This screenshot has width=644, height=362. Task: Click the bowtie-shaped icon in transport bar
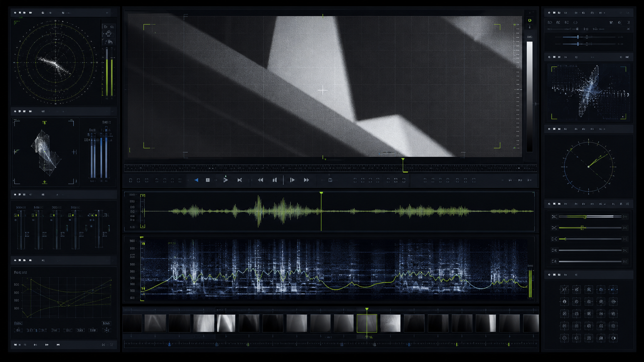pyautogui.click(x=240, y=180)
